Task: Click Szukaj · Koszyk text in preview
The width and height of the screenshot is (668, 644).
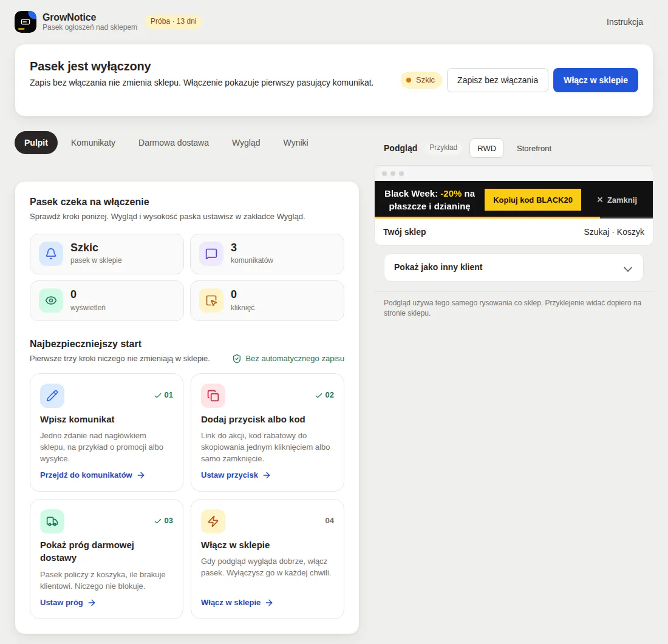Action: tap(614, 232)
